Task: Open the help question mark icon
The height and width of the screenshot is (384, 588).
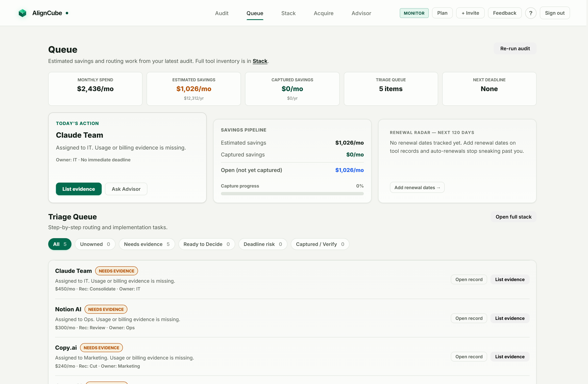Action: click(530, 13)
